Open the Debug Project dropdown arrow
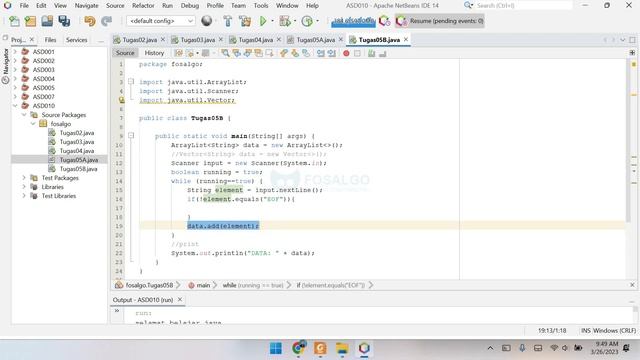This screenshot has width=640, height=360. (295, 21)
